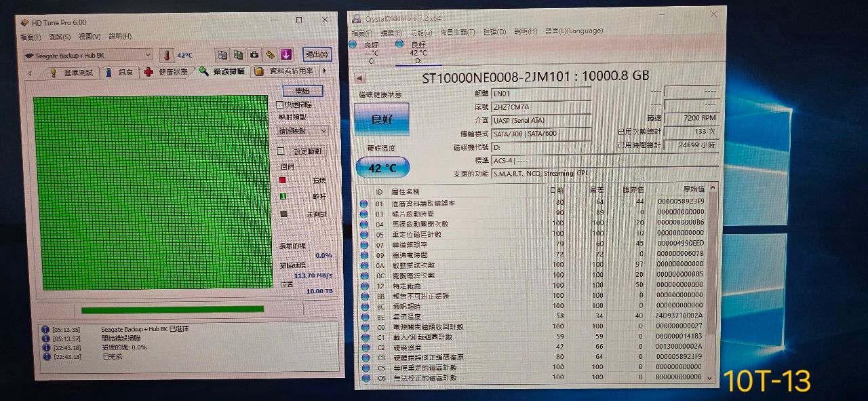Click the copy text to clipboard icon

222,55
